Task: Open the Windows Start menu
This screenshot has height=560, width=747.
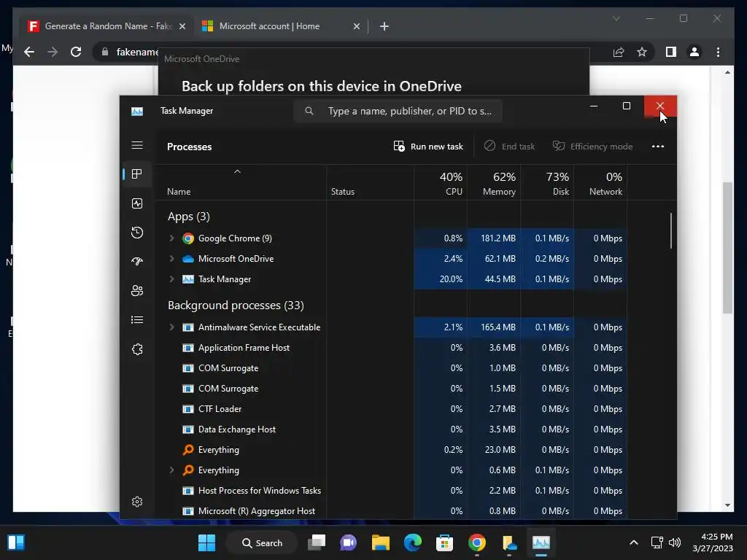Action: point(206,542)
